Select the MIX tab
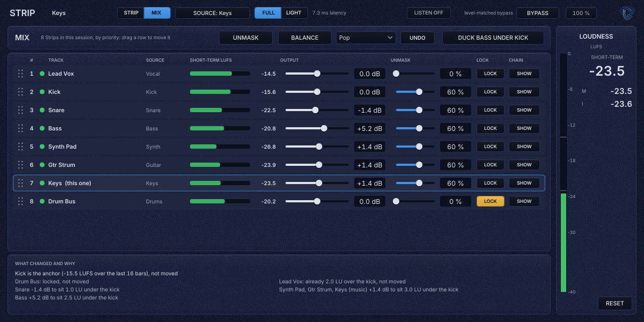The width and height of the screenshot is (644, 322). [157, 13]
